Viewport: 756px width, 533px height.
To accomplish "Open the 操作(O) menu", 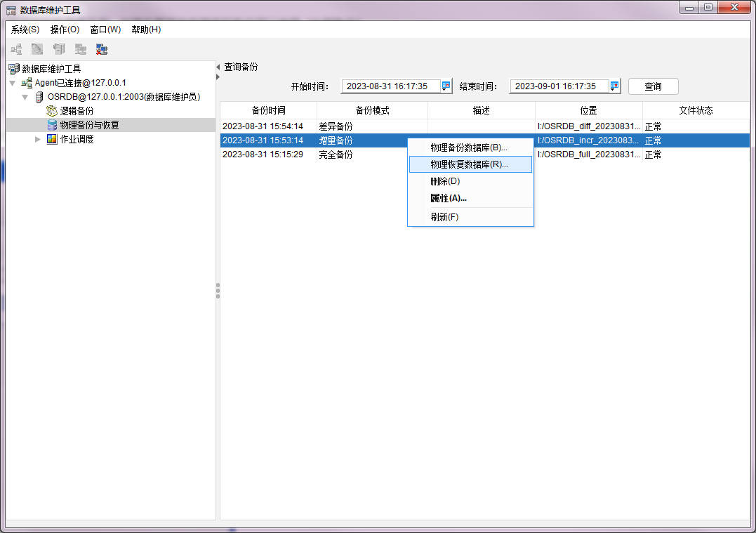I will [x=65, y=29].
